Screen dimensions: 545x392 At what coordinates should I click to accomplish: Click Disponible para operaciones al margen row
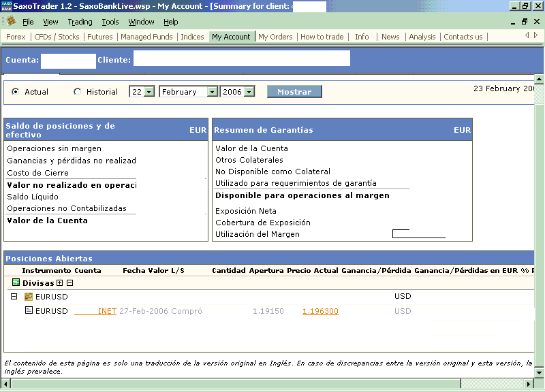coord(302,195)
